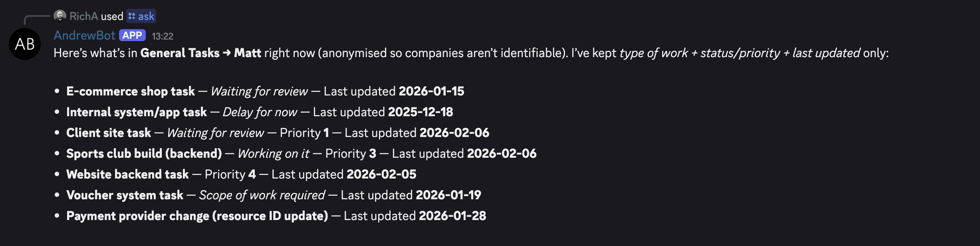Select the bold text General Tasks → Matt
The image size is (980, 246).
pyautogui.click(x=200, y=53)
